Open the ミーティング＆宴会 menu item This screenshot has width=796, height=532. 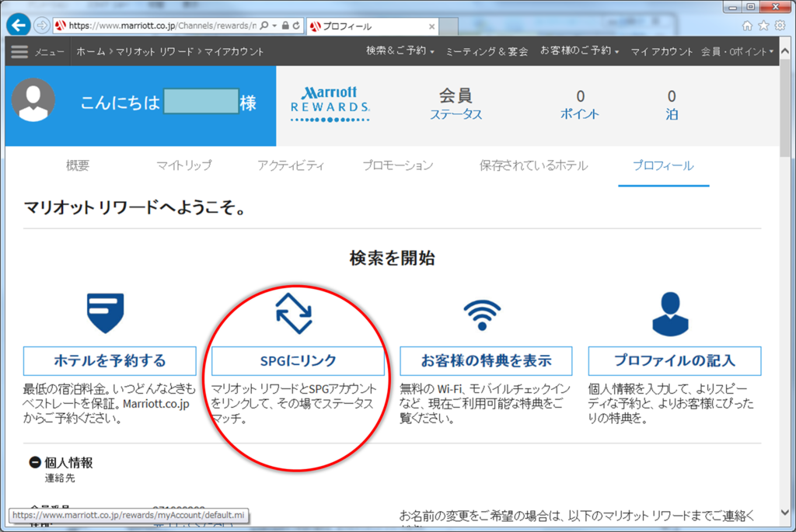[487, 51]
